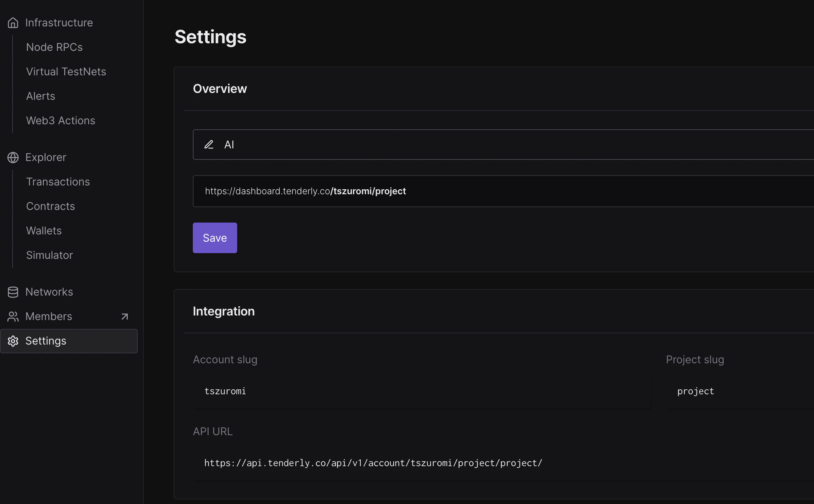The width and height of the screenshot is (814, 504).
Task: Select Contracts in sidebar
Action: [50, 206]
